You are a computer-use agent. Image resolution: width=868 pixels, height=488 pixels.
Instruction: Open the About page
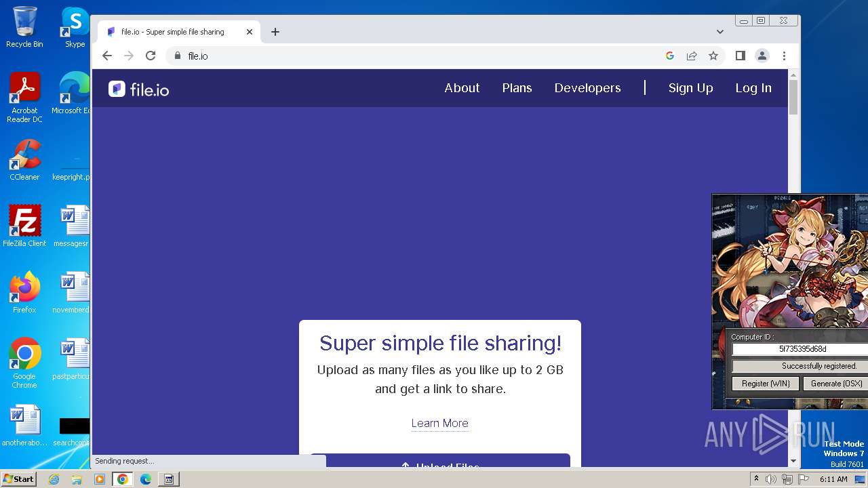(462, 88)
